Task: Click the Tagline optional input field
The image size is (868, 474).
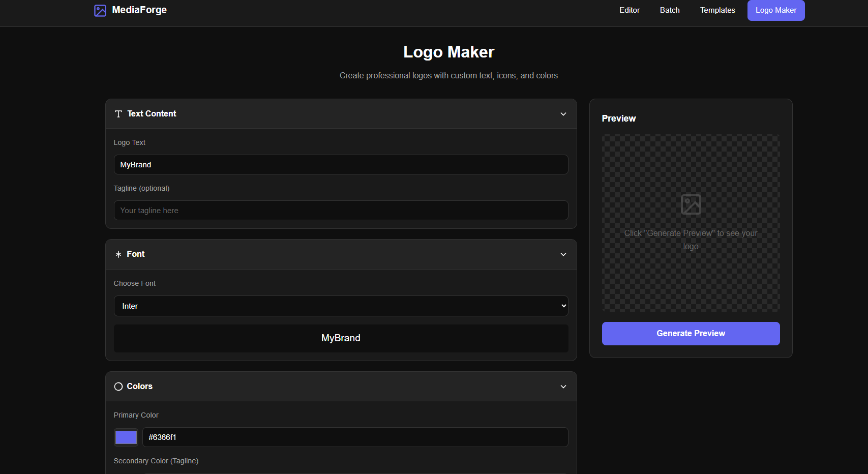Action: tap(341, 210)
